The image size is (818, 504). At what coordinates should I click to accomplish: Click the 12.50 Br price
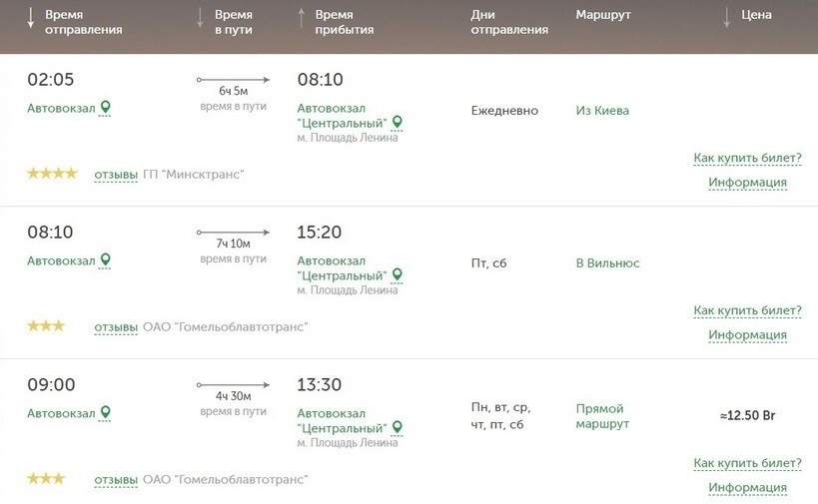(747, 416)
